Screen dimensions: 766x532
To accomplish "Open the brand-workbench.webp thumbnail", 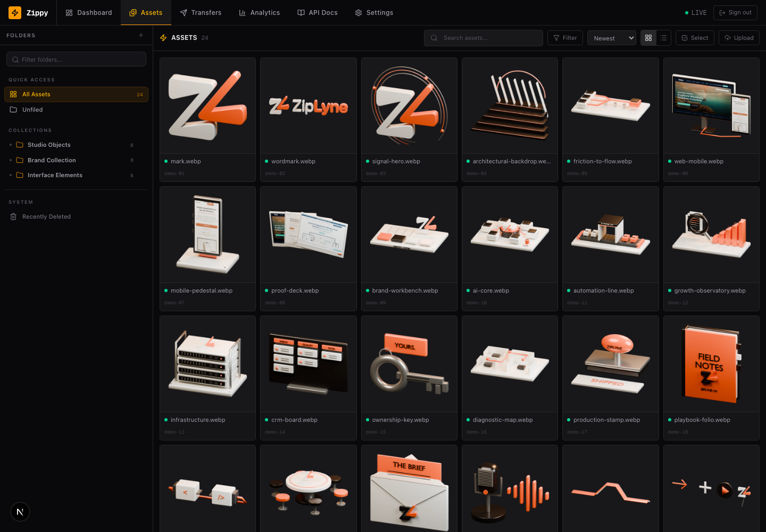I will (409, 235).
